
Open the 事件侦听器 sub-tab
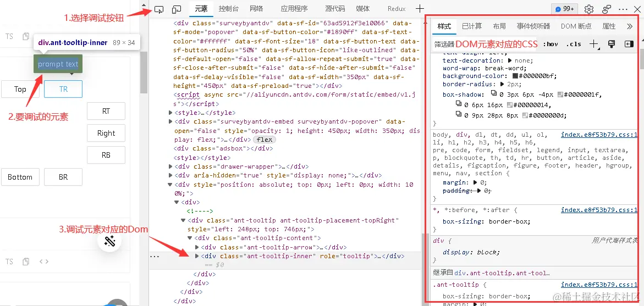coord(533,26)
